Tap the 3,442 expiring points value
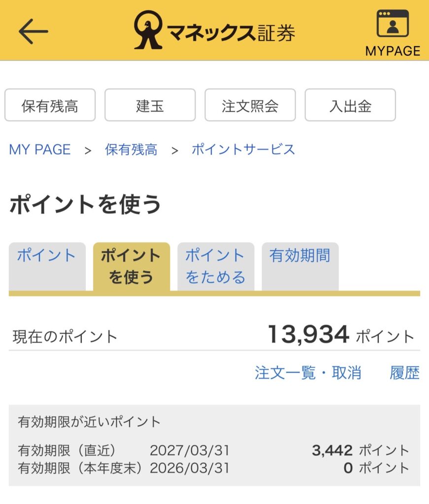Viewport: 429px width, 504px height. coord(332,450)
